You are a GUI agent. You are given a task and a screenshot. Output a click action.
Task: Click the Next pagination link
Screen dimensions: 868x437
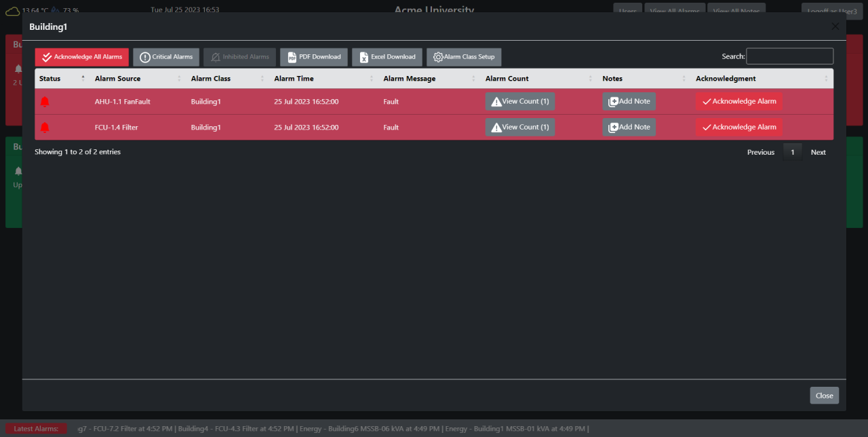point(818,152)
